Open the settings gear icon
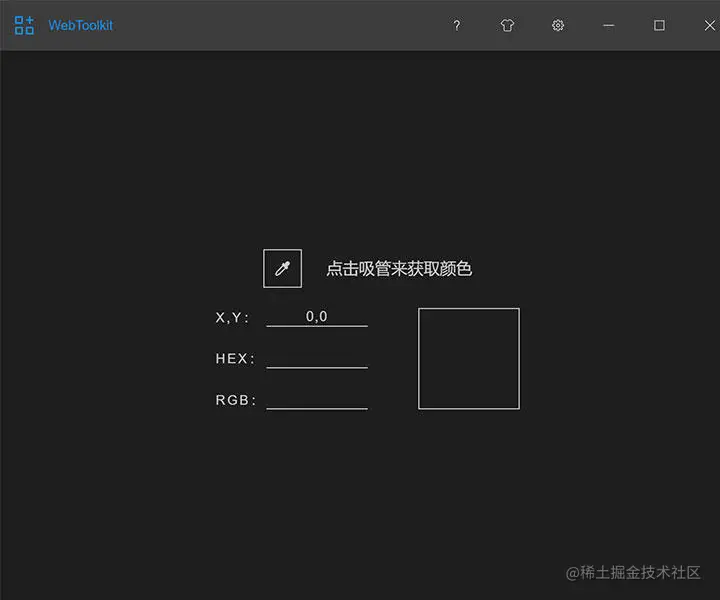 pyautogui.click(x=557, y=25)
